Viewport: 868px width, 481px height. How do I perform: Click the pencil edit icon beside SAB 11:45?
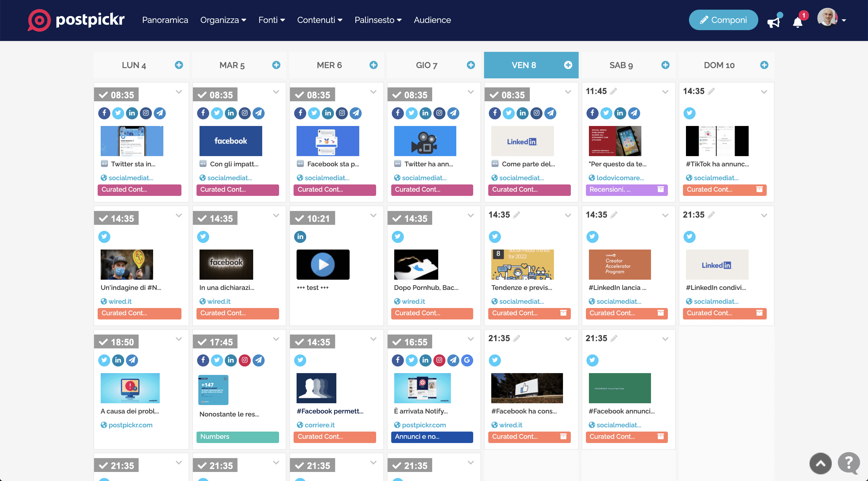614,91
